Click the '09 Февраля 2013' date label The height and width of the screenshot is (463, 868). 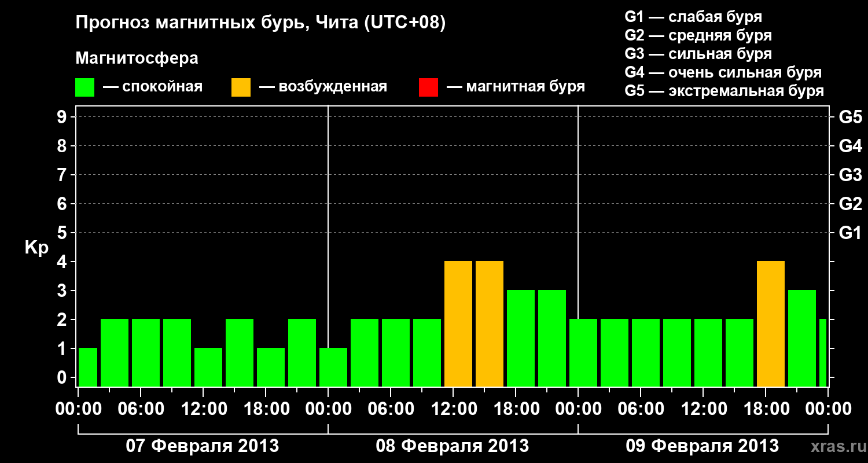[x=703, y=446]
